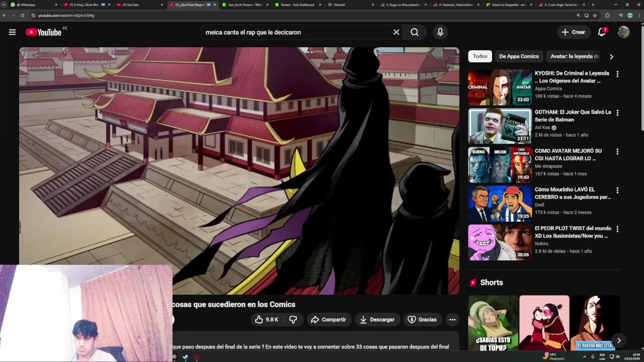This screenshot has width=644, height=362.
Task: Select the Avatar: la leyenda chip
Action: [575, 56]
